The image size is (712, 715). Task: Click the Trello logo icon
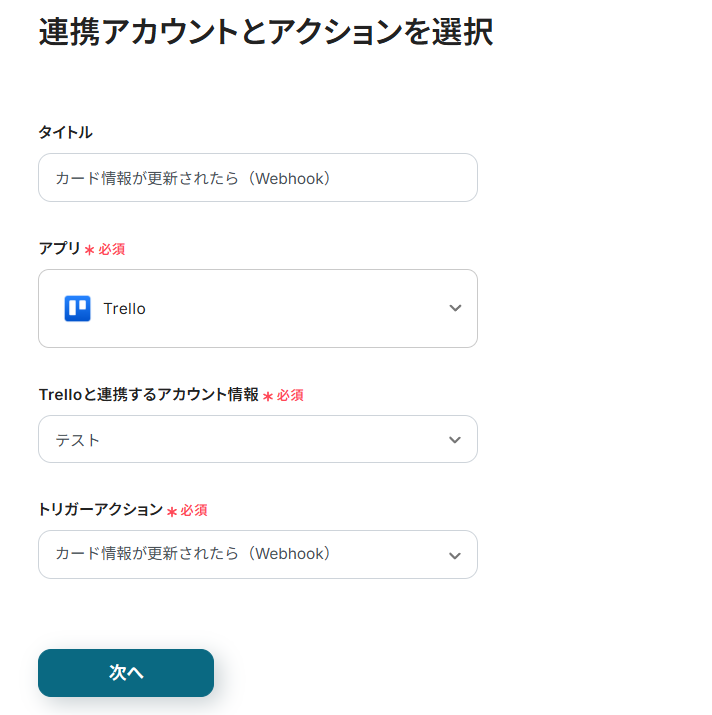tap(77, 308)
